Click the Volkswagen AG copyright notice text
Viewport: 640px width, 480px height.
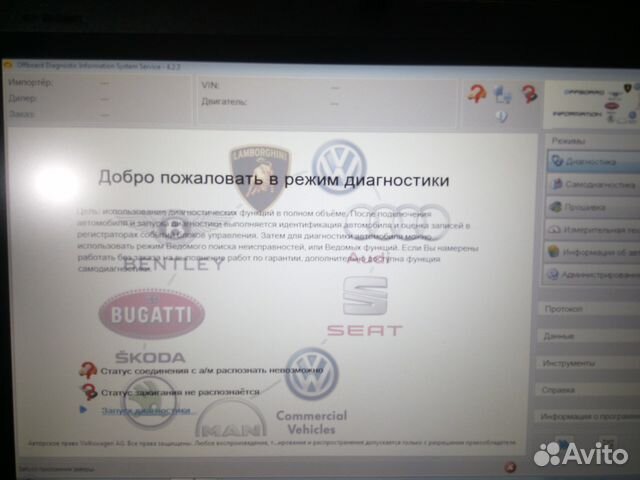click(x=272, y=442)
